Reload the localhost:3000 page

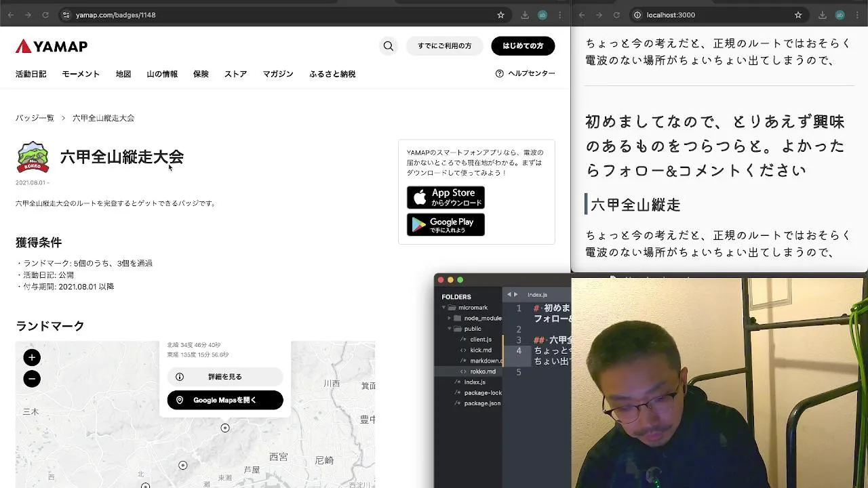click(x=616, y=15)
